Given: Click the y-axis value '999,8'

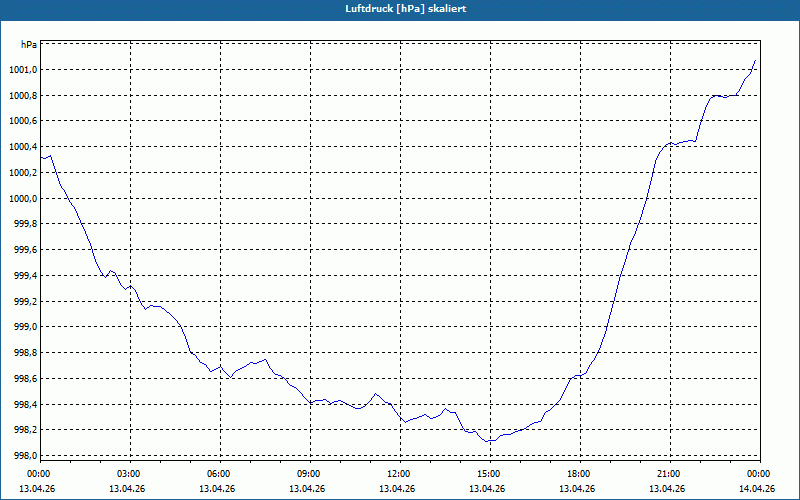Looking at the screenshot, I should coord(25,224).
